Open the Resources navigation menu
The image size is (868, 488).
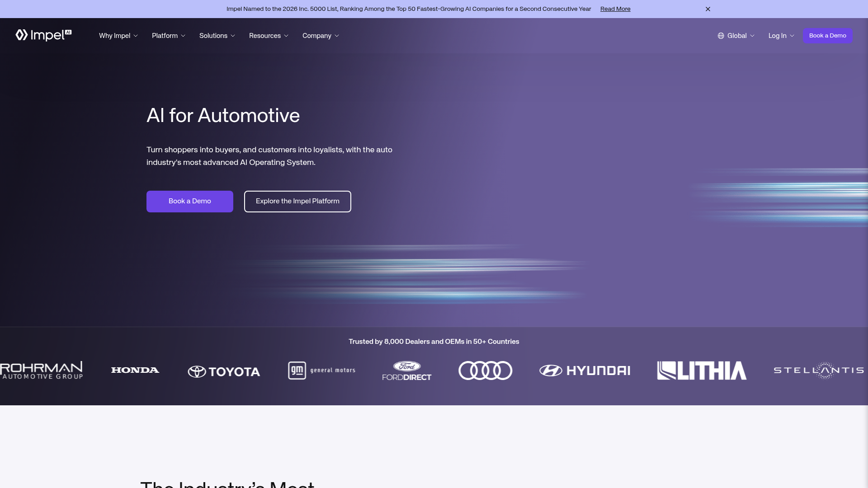(269, 36)
